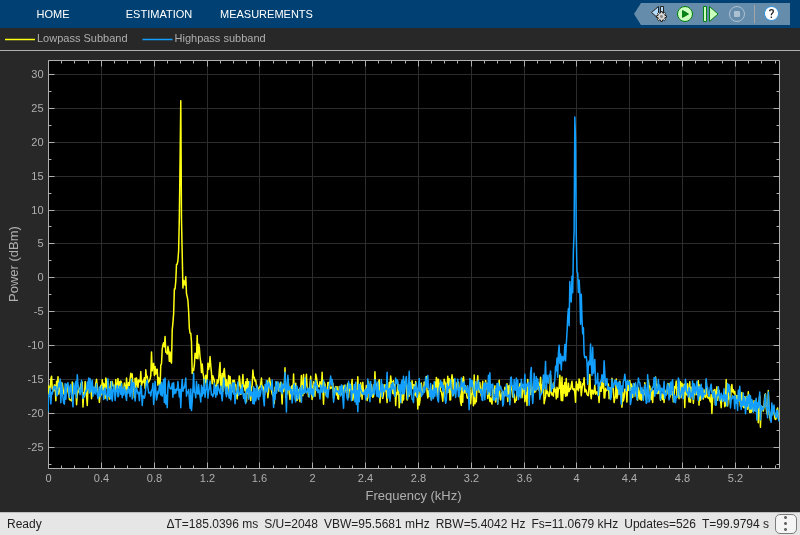
Task: Click the greyed Stop button
Action: click(736, 14)
